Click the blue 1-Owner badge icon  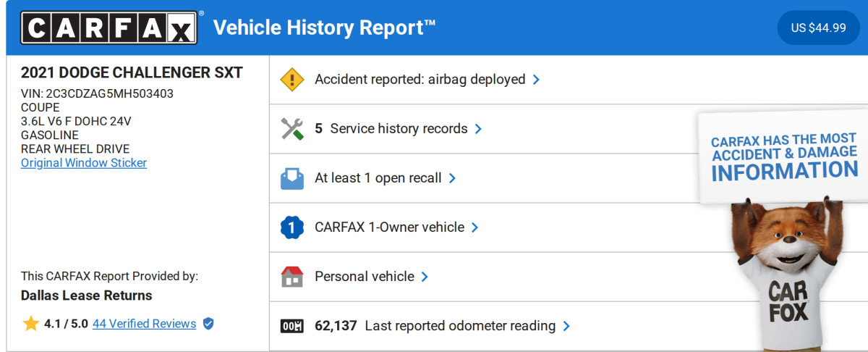[292, 227]
